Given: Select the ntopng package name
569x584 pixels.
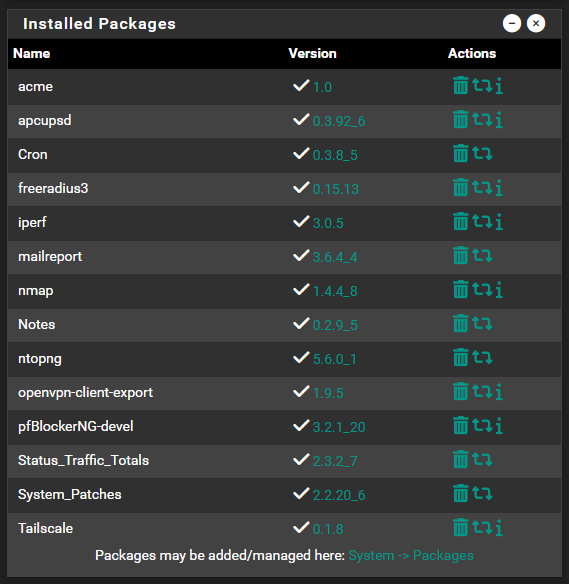Looking at the screenshot, I should pyautogui.click(x=40, y=359).
